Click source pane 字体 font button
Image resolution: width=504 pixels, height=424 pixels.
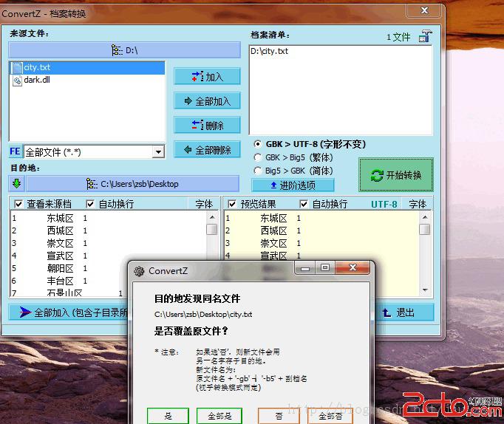tap(204, 204)
